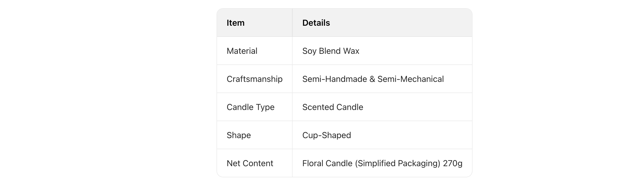Click the ampersand in the Craftsmanship details
The image size is (644, 185).
click(372, 79)
